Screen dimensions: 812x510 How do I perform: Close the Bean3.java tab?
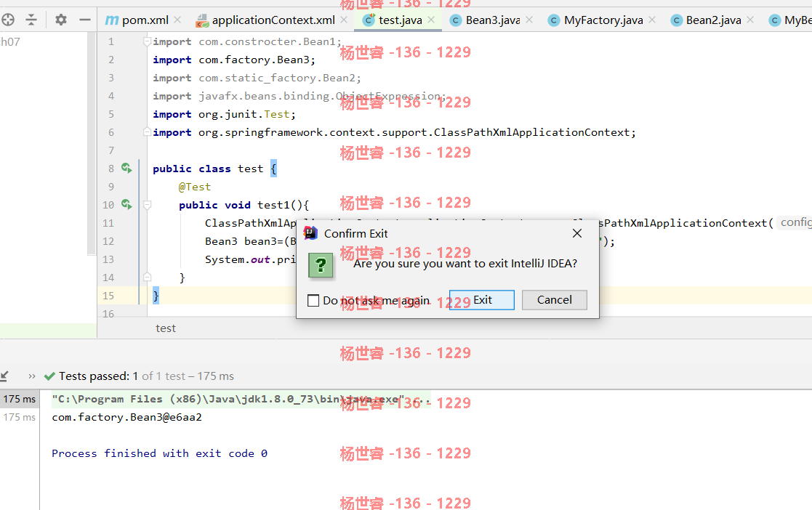point(529,20)
